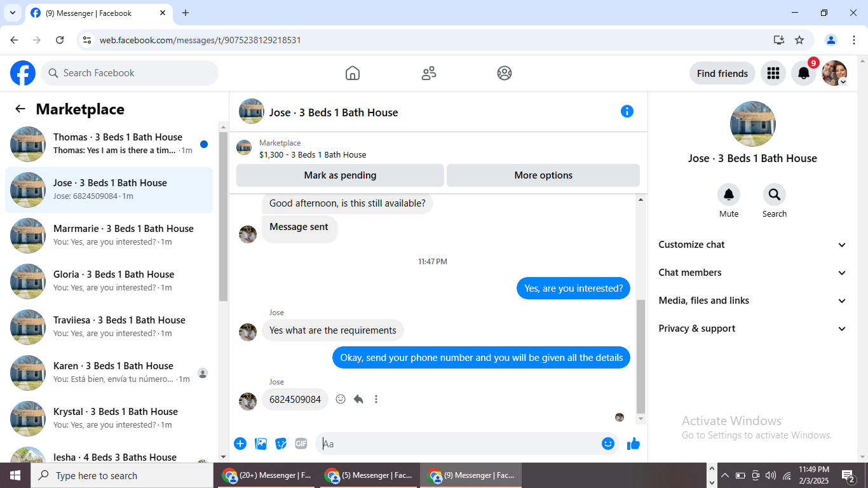Go to the Home feed icon
The width and height of the screenshot is (868, 488).
point(353,73)
